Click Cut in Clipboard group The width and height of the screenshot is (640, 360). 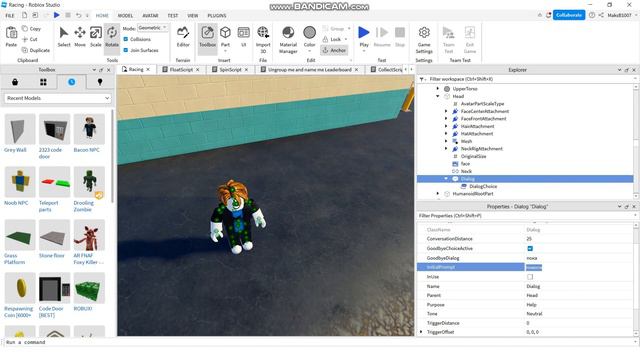(x=29, y=39)
